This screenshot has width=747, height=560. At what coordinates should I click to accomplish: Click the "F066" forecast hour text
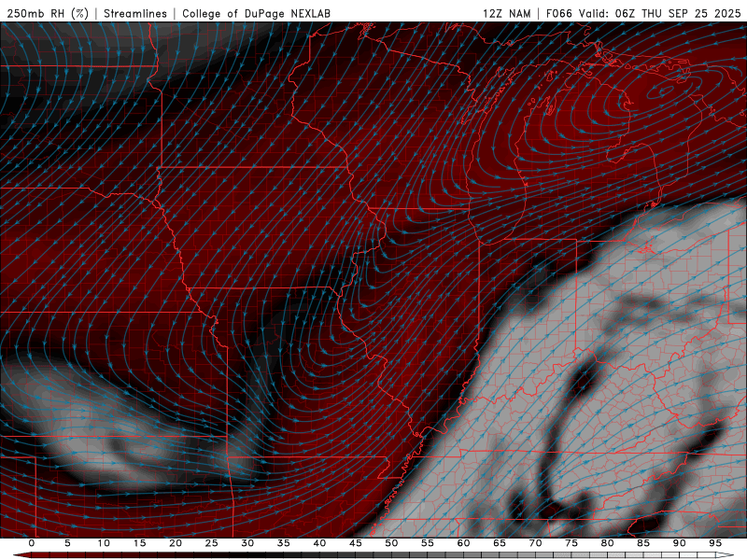point(558,13)
